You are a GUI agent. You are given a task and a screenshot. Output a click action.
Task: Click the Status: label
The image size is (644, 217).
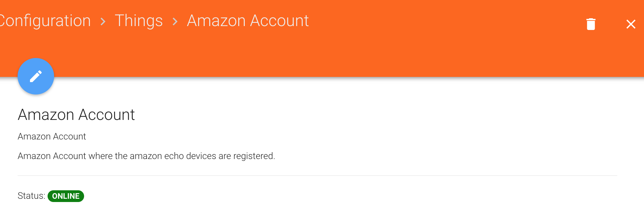tap(31, 196)
